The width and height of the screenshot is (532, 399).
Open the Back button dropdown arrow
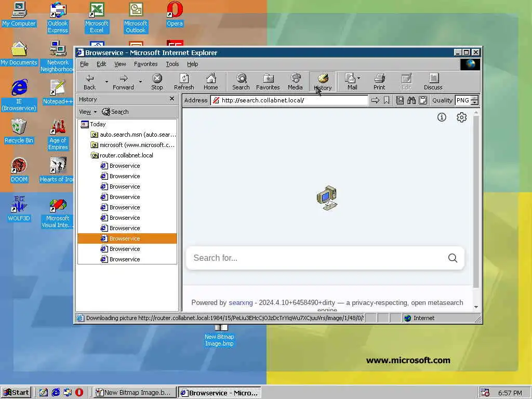[x=107, y=82]
